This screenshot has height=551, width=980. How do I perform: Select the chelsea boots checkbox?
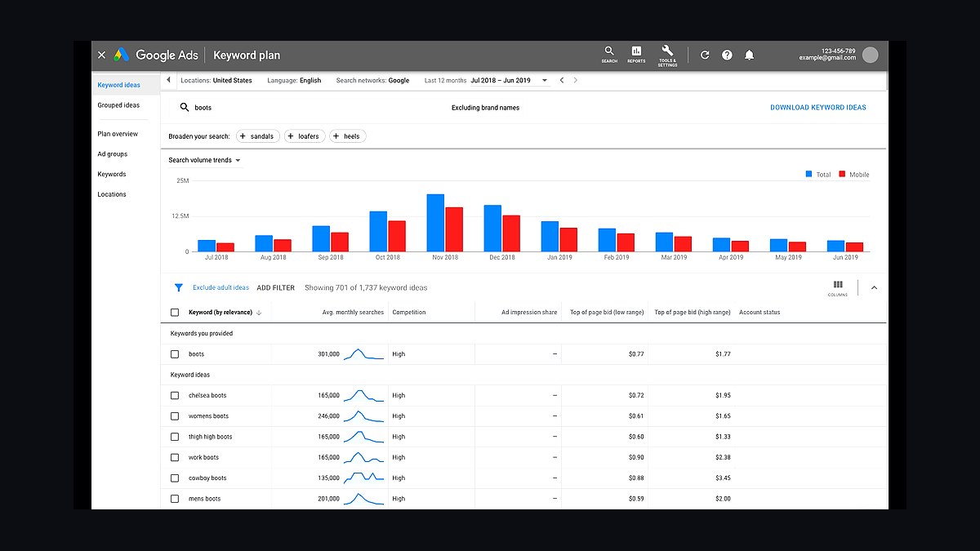(175, 396)
